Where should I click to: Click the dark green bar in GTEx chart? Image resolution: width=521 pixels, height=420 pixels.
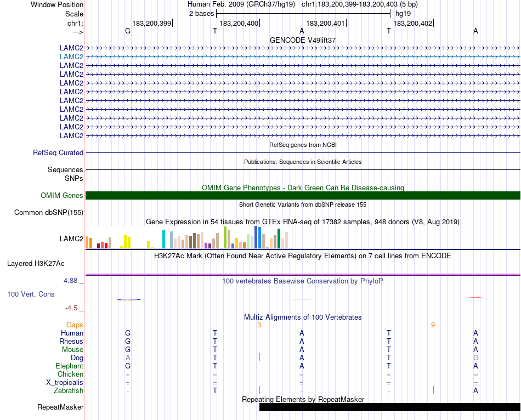coord(279,239)
